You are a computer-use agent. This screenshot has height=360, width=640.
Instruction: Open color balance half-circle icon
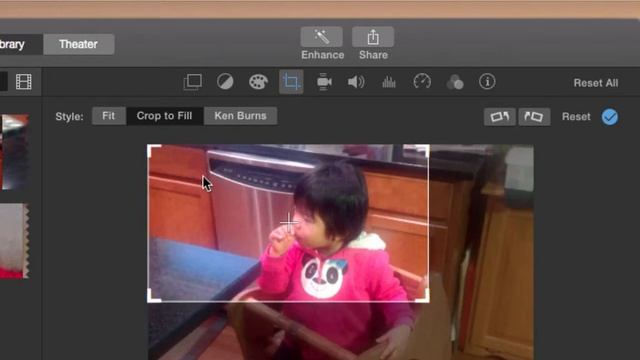point(225,82)
